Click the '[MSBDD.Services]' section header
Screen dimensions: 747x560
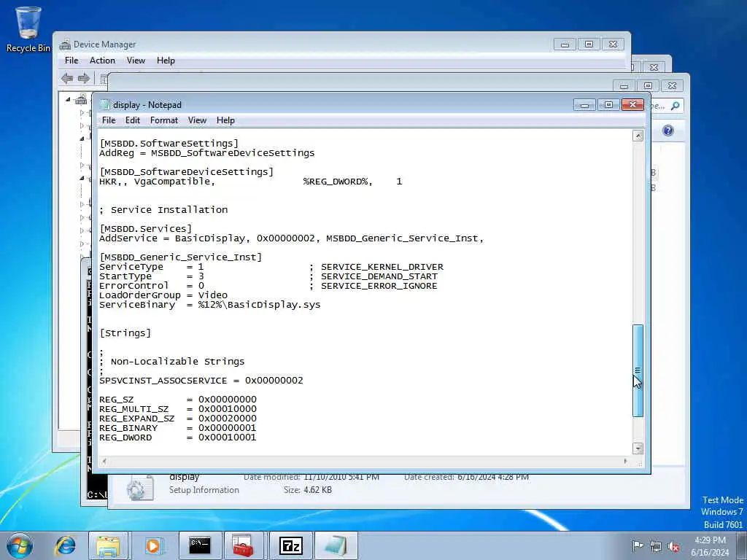(145, 228)
